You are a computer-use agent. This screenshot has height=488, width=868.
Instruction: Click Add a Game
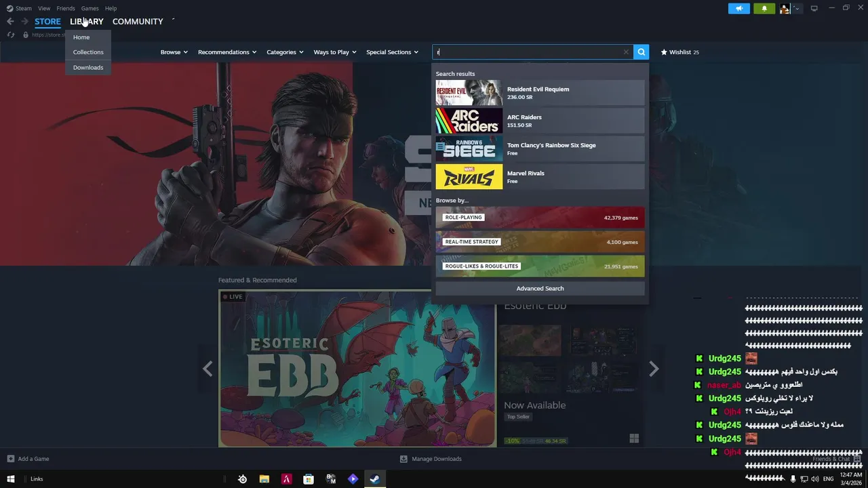coord(28,459)
